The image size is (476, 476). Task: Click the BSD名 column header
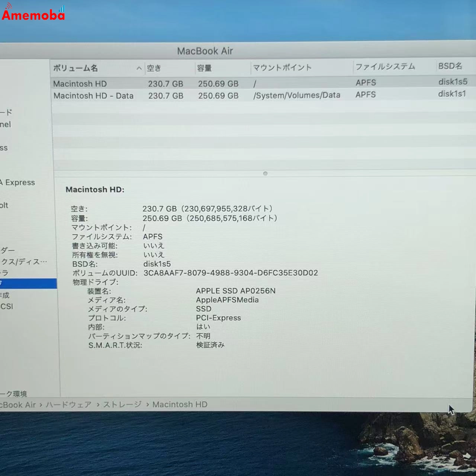point(450,66)
